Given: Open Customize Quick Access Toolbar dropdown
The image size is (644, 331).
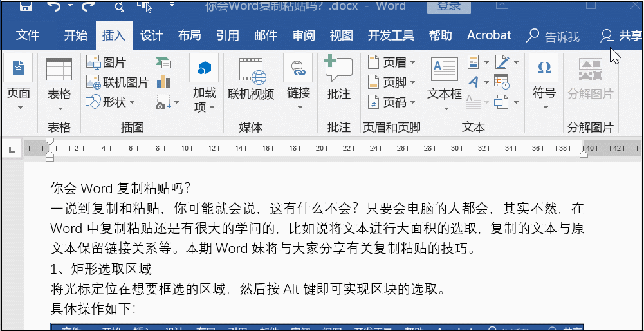Looking at the screenshot, I should 171,5.
